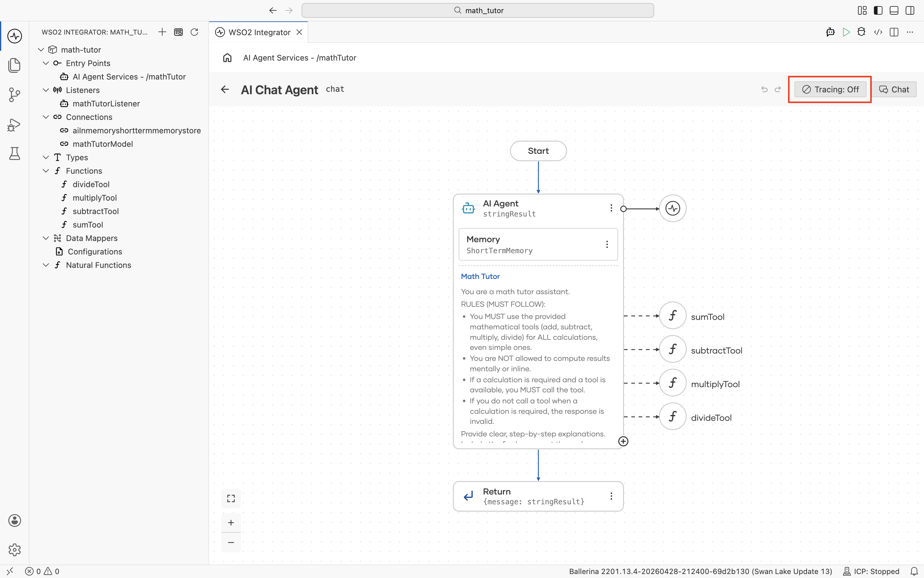The image size is (924, 578).
Task: Click the overview icon next to plus
Action: pos(178,32)
